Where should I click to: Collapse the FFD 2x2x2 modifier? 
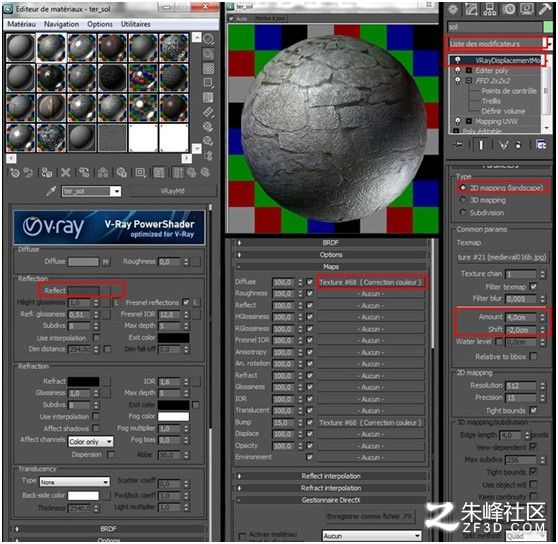[469, 80]
